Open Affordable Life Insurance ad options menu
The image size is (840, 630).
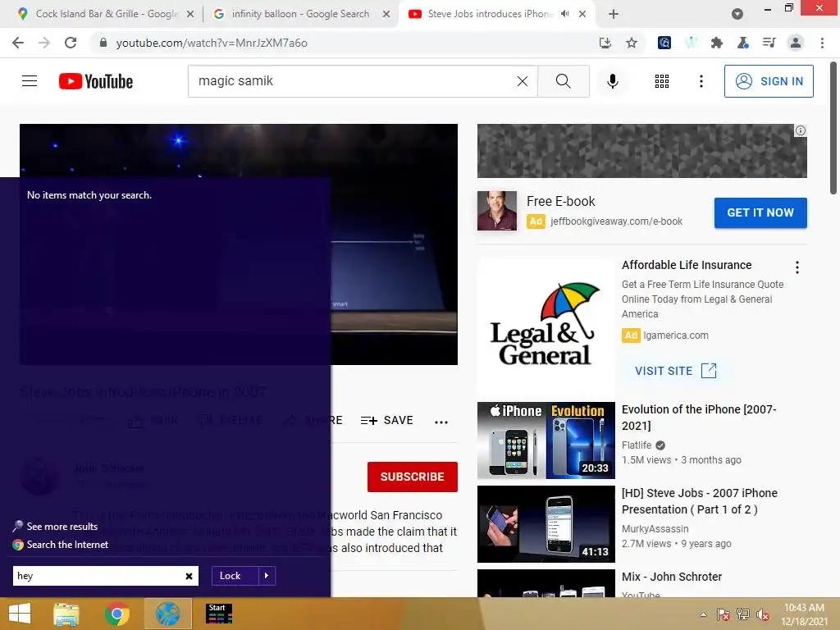click(x=797, y=267)
